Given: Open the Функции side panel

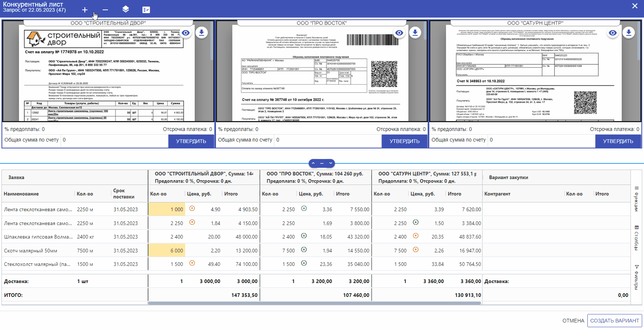Looking at the screenshot, I should coord(636,199).
